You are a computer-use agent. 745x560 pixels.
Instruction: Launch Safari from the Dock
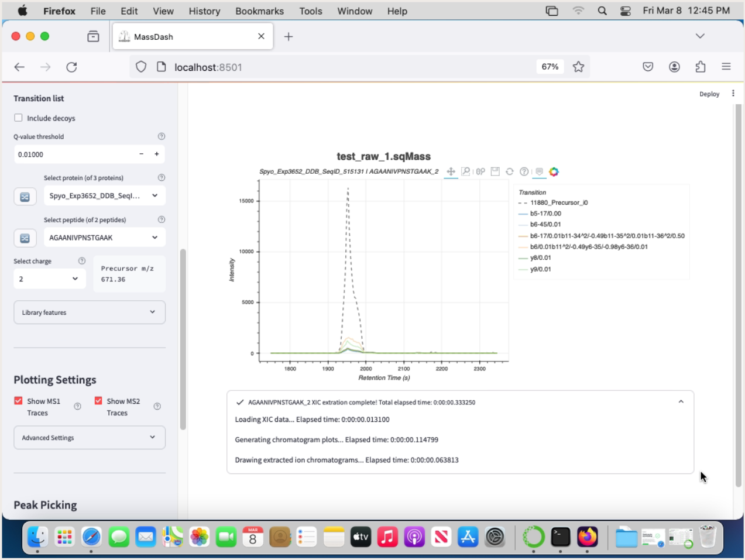(x=91, y=537)
